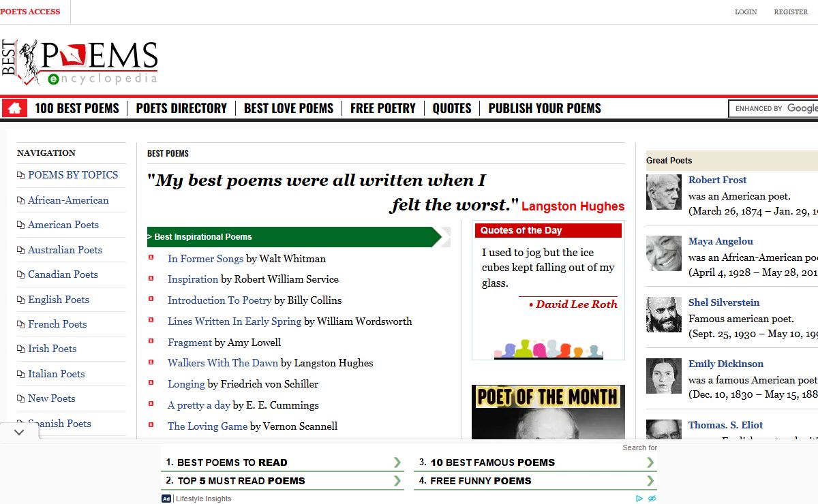The image size is (818, 504).
Task: Click red bullet beside Fragment
Action: click(151, 341)
